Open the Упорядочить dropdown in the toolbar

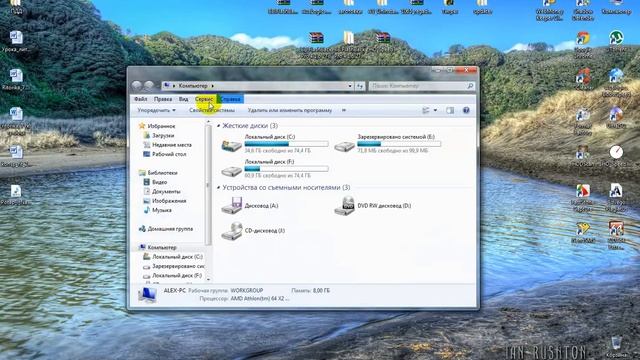coord(156,110)
